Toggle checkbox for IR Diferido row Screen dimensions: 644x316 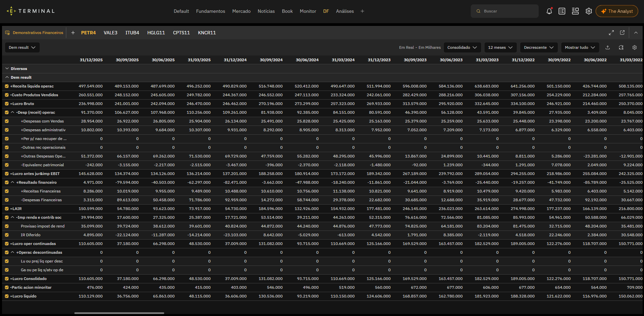[7, 235]
